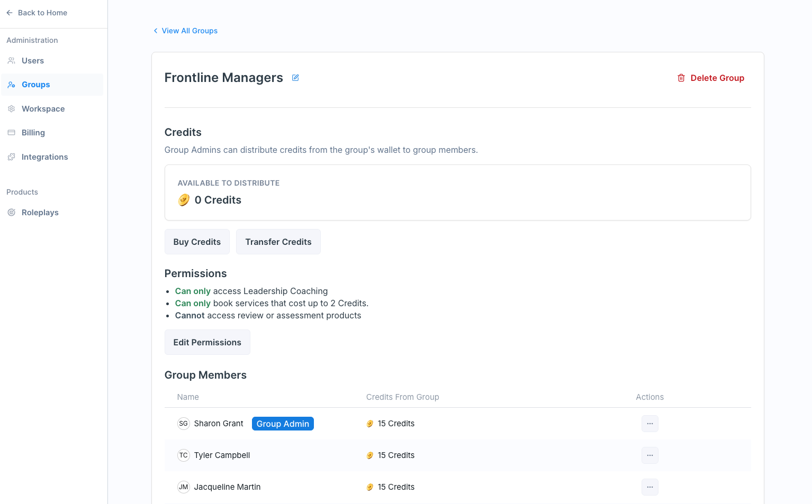
Task: Navigate to Integrations
Action: pos(52,157)
